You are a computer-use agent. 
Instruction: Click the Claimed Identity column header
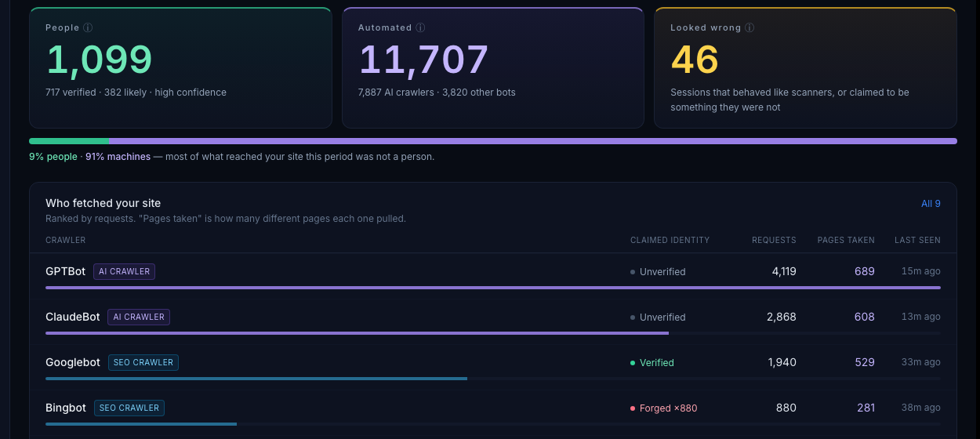coord(670,240)
